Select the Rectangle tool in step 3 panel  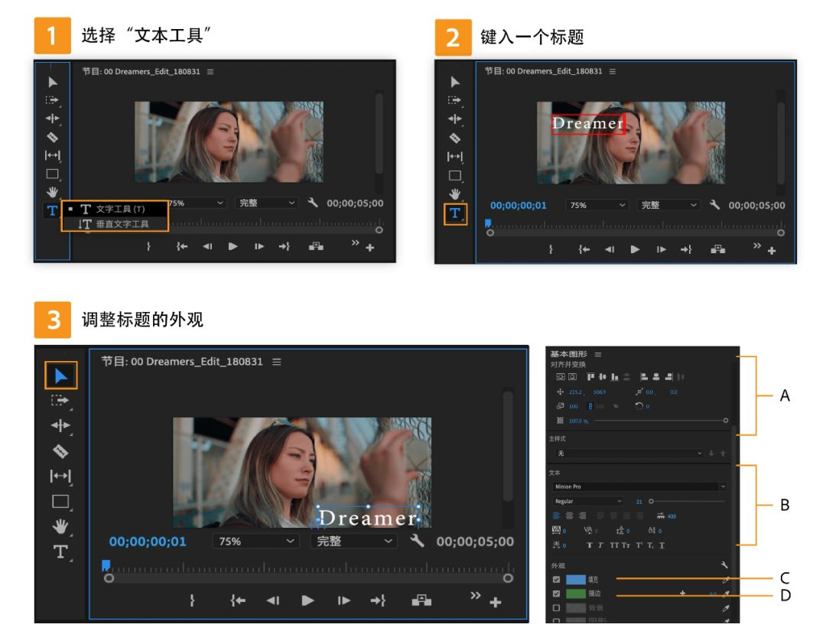pos(60,501)
